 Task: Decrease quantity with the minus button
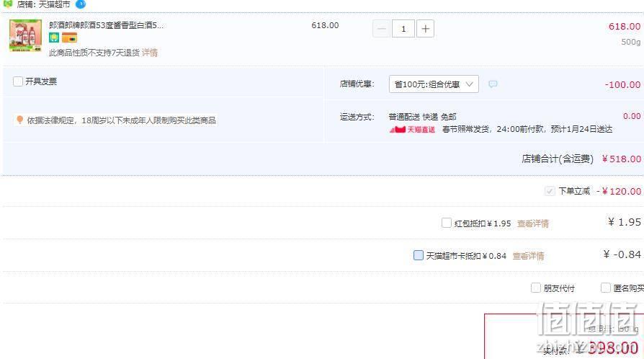click(x=381, y=29)
